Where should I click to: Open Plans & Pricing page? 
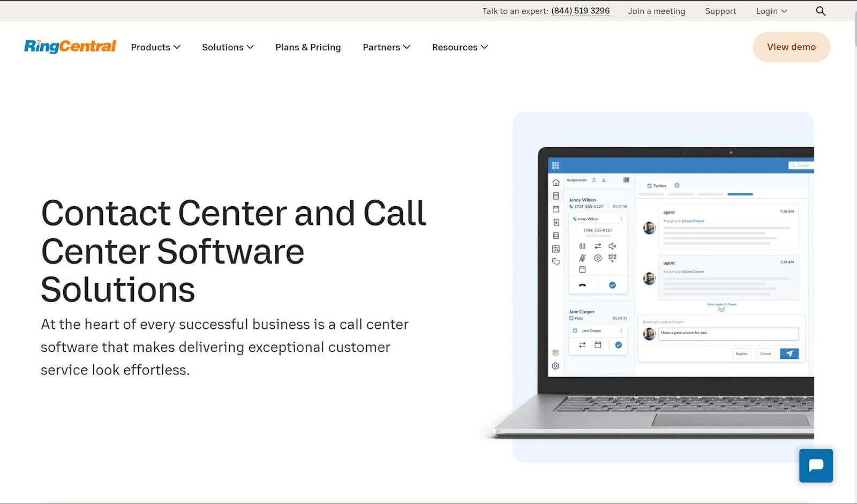(308, 47)
